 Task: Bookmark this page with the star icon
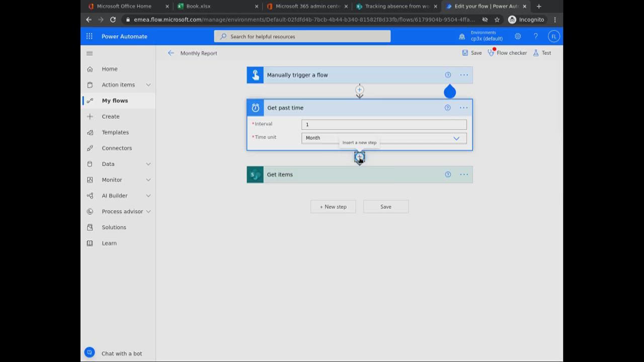tap(497, 20)
